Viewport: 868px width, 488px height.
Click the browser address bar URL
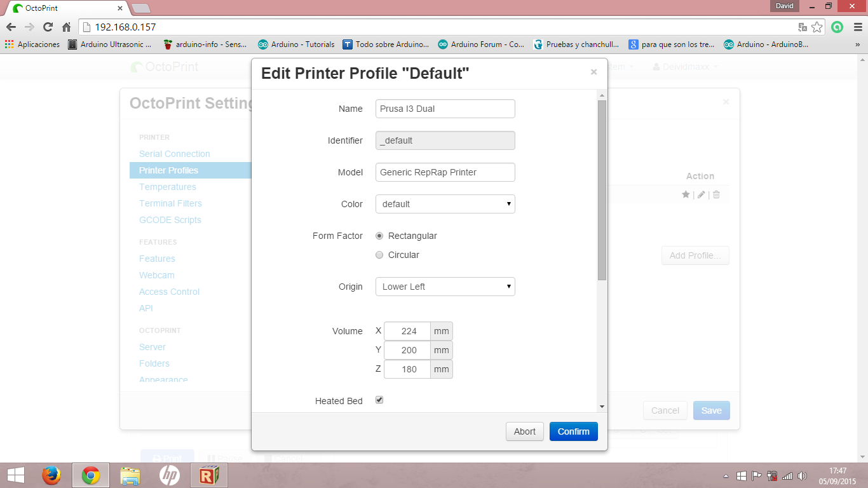[x=125, y=27]
